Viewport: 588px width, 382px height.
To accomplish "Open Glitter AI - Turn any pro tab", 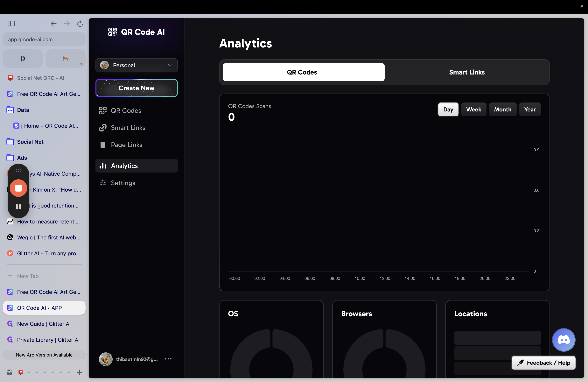I will (x=44, y=253).
